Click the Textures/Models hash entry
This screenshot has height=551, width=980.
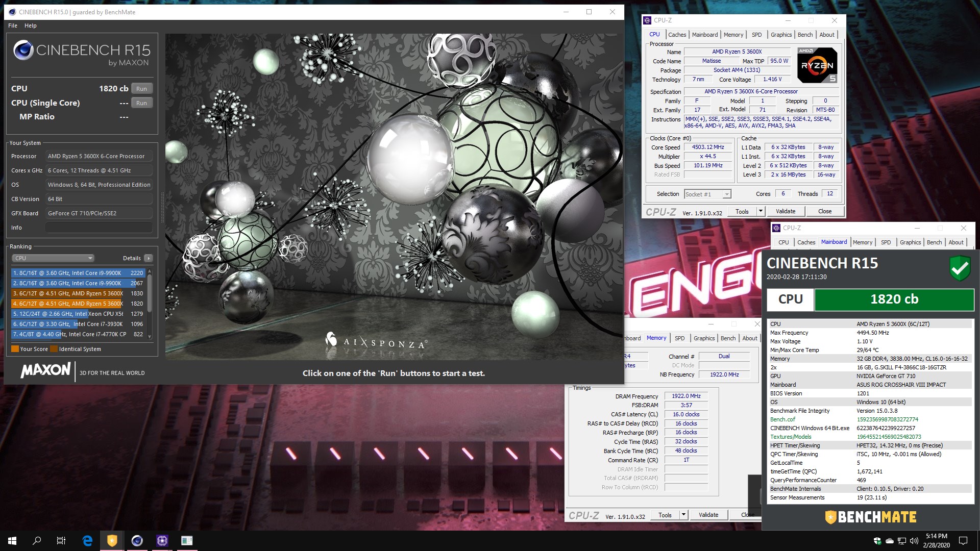point(889,437)
